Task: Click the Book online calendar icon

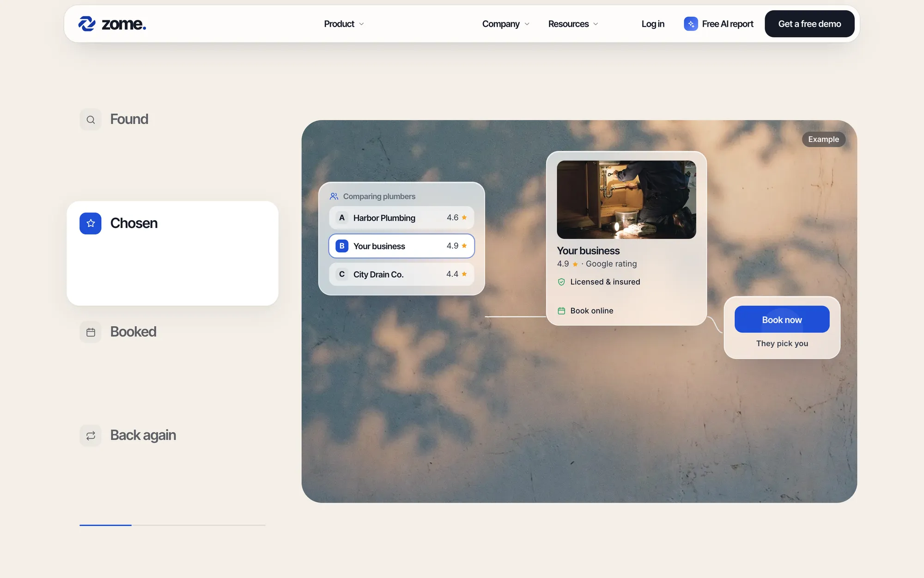Action: [561, 311]
